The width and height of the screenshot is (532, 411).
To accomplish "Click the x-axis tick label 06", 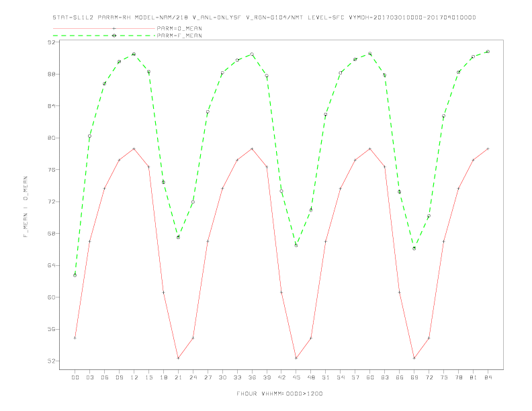I will pos(105,377).
